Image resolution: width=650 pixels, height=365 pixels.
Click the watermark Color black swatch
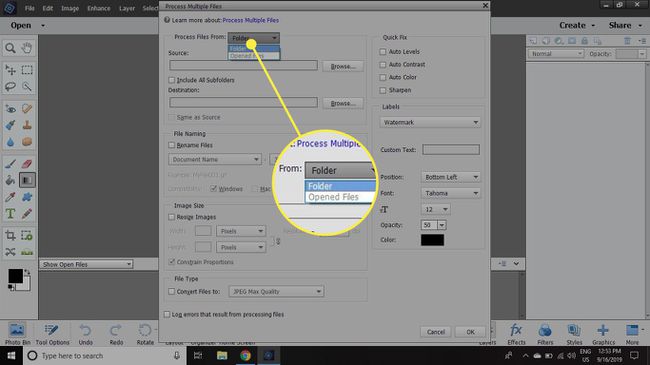(x=432, y=240)
